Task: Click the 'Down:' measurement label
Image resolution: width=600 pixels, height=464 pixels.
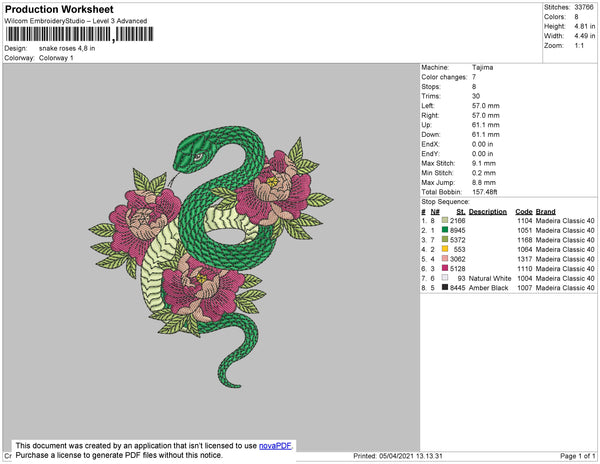Action: 431,134
